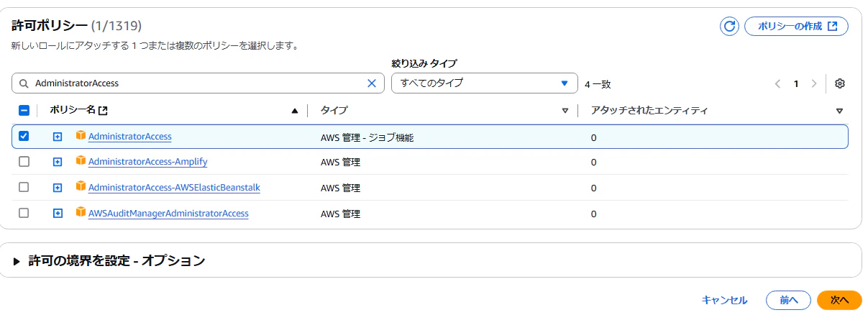Click attached entity count in AWSAuditManagerAdministratorAccess row
This screenshot has width=868, height=315.
(593, 214)
